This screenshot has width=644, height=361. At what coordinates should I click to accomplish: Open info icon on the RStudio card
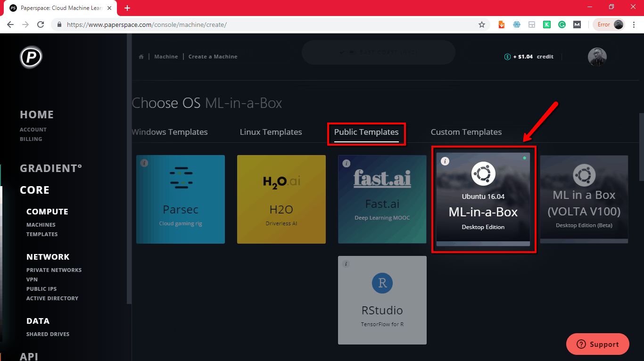point(346,264)
